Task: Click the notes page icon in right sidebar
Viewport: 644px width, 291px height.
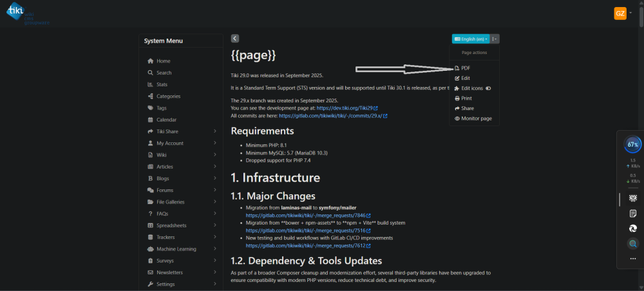Action: point(633,214)
